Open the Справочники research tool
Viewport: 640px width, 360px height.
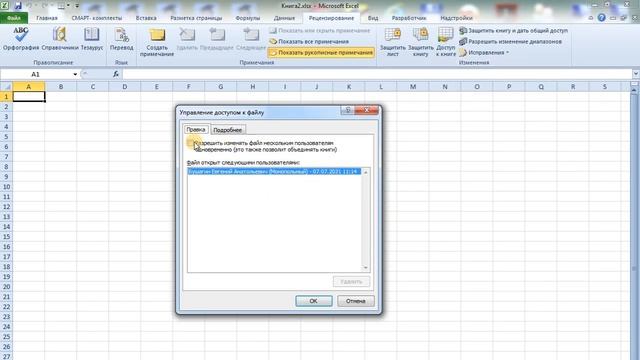60,39
